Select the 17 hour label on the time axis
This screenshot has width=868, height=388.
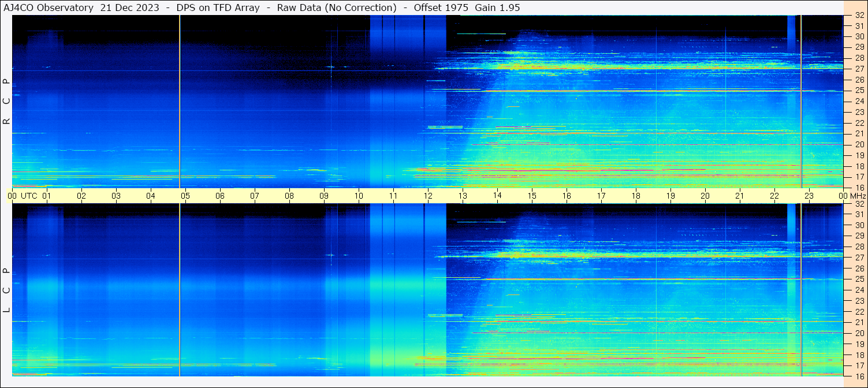click(601, 196)
